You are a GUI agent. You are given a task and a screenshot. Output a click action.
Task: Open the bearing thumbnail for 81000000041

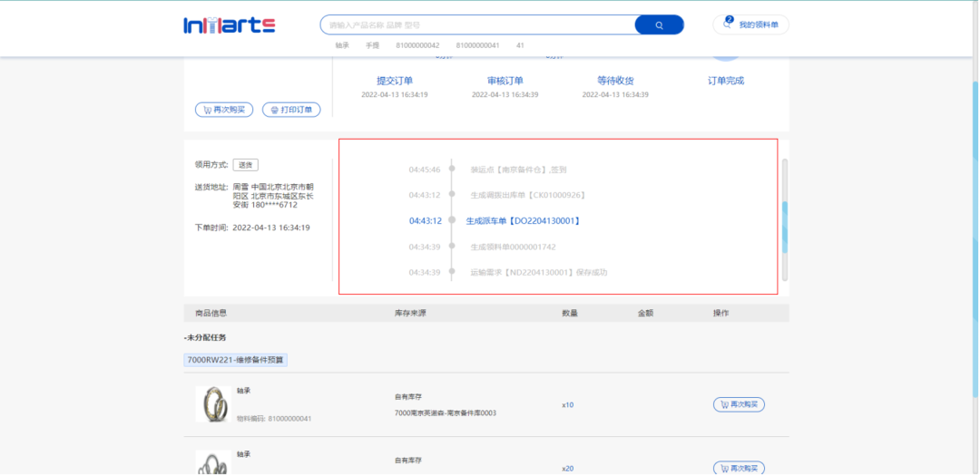click(213, 404)
